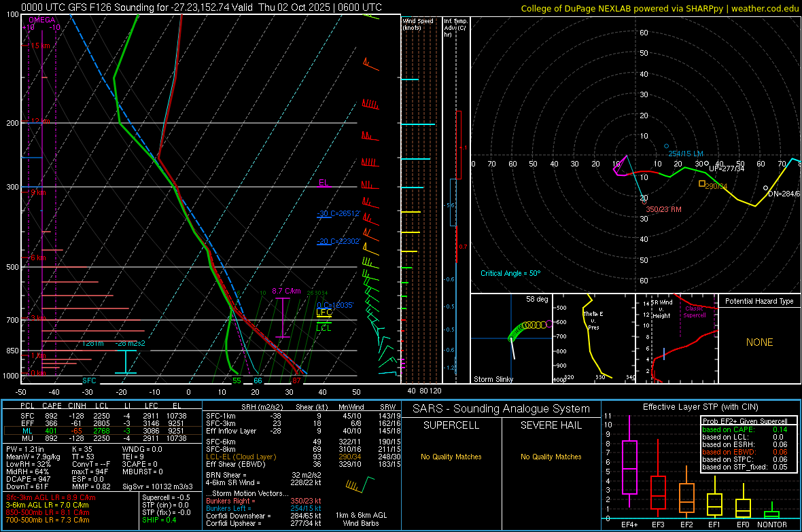Click the green 'based on CAPE:' probability line
The height and width of the screenshot is (532, 802).
click(x=745, y=429)
